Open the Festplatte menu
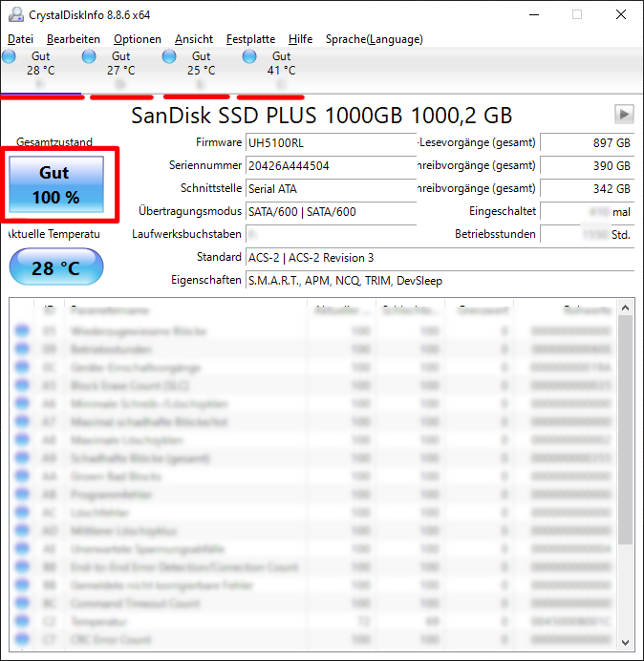The height and width of the screenshot is (661, 644). (250, 39)
